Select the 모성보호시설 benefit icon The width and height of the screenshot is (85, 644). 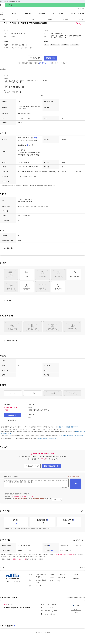(42, 287)
